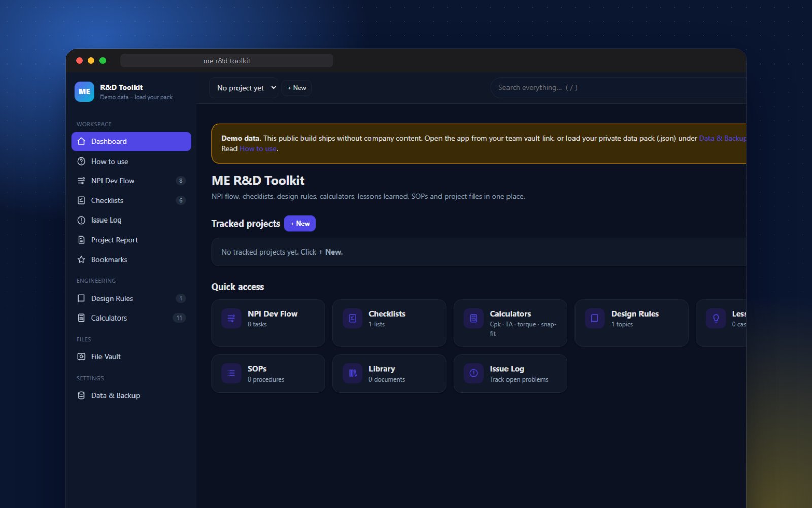Click the NPI Dev Flow count badge 8
This screenshot has width=812, height=508.
point(180,181)
